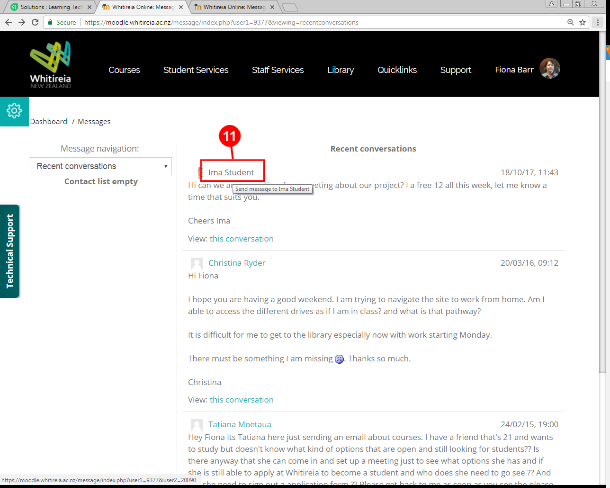Open a new browser tab
This screenshot has height=488, width=610.
289,7
